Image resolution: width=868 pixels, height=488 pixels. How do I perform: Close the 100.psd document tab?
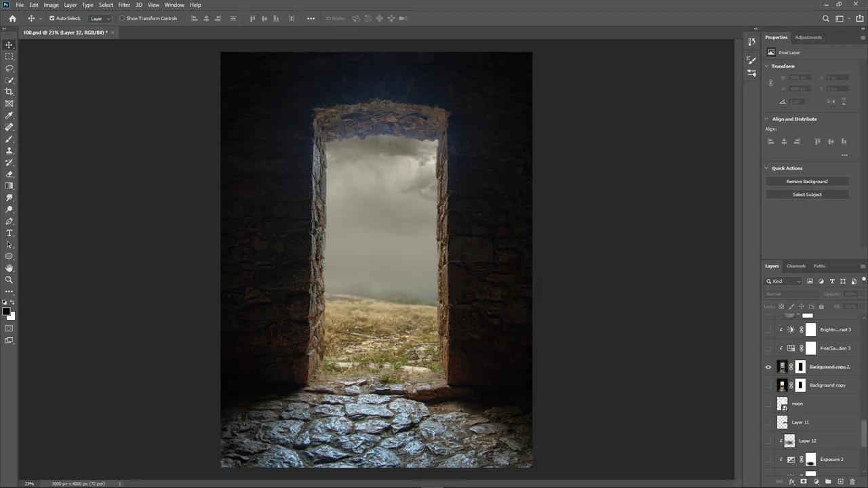(113, 33)
